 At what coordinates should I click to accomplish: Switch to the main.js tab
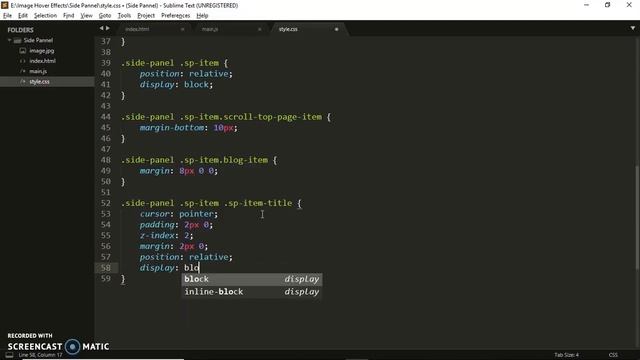(210, 29)
